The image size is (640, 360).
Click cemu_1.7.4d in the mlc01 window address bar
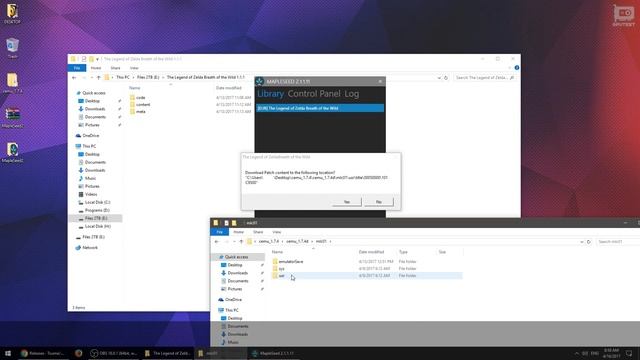[x=297, y=241]
